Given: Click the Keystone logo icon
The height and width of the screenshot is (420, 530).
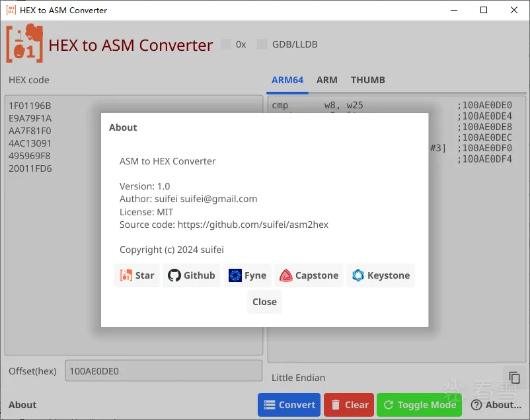Looking at the screenshot, I should tap(358, 275).
